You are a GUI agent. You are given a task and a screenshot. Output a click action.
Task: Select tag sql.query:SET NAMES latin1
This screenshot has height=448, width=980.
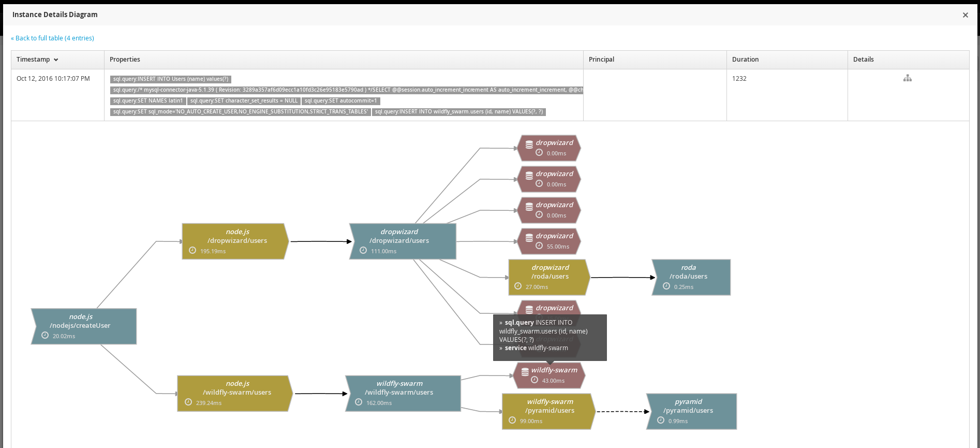click(x=148, y=101)
